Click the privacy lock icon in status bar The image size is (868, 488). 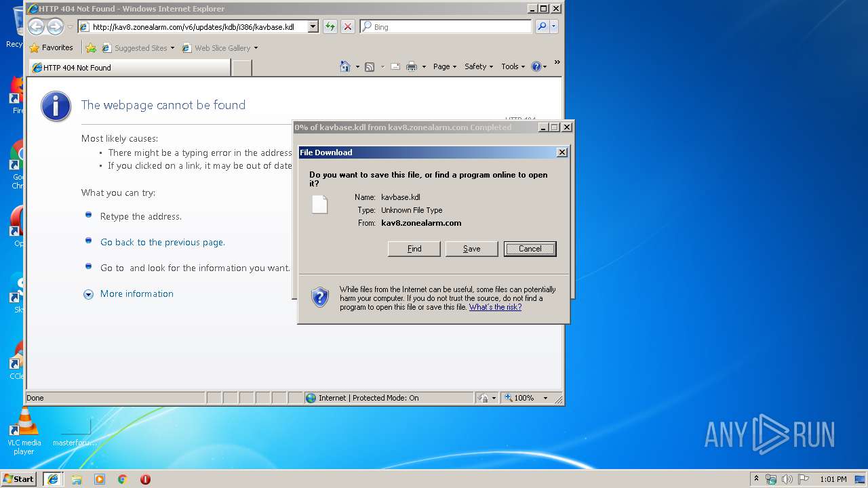pyautogui.click(x=484, y=398)
